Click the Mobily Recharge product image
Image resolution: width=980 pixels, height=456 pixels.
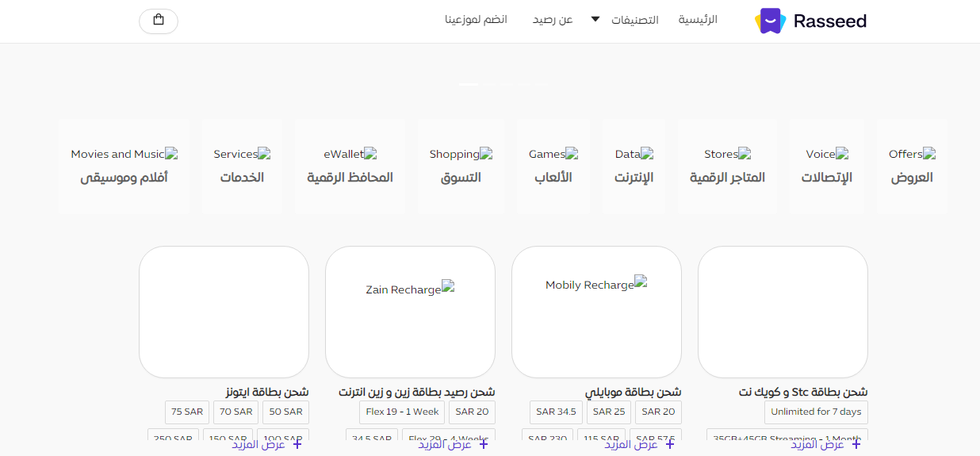tap(596, 311)
